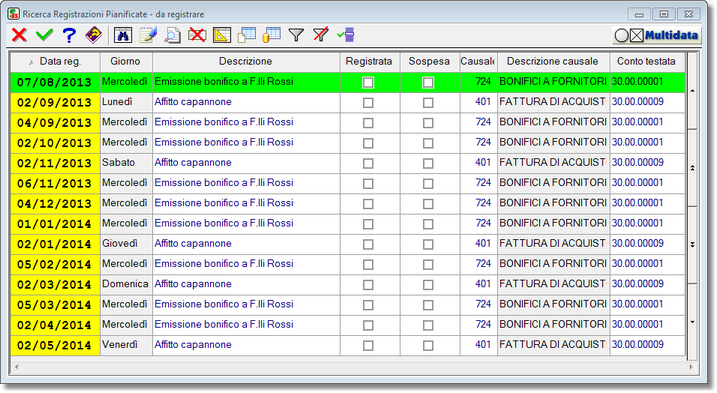The width and height of the screenshot is (717, 393).
Task: Click the magnifier document preview icon
Action: pos(172,35)
